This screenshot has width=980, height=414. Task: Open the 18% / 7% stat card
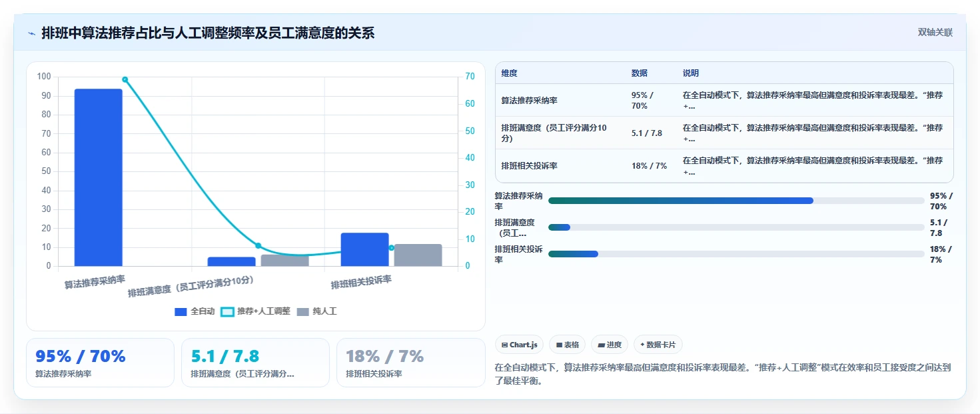pyautogui.click(x=411, y=363)
